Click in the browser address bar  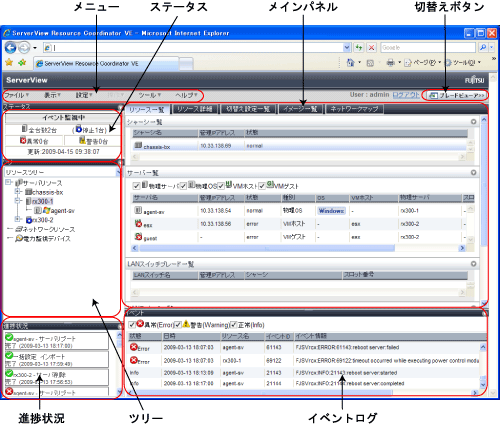click(197, 48)
